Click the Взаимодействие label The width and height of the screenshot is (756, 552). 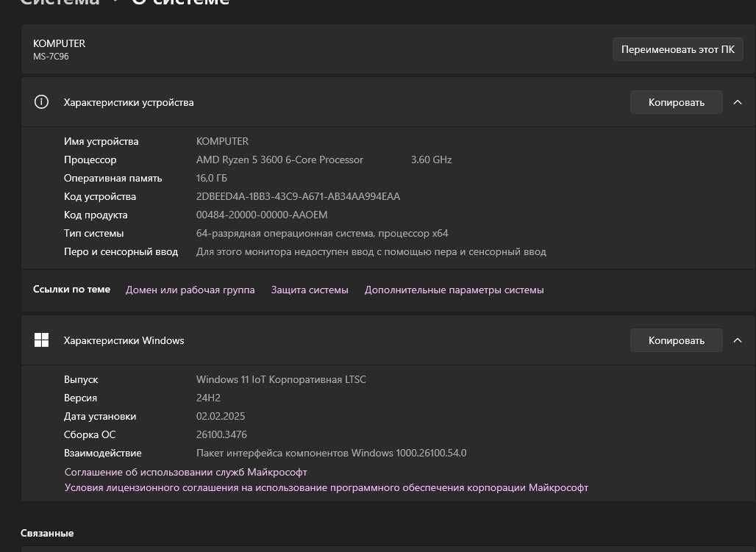point(103,453)
